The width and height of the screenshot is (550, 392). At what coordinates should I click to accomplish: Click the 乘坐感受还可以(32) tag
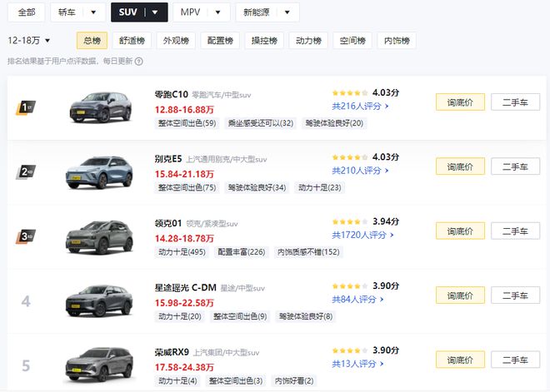261,123
